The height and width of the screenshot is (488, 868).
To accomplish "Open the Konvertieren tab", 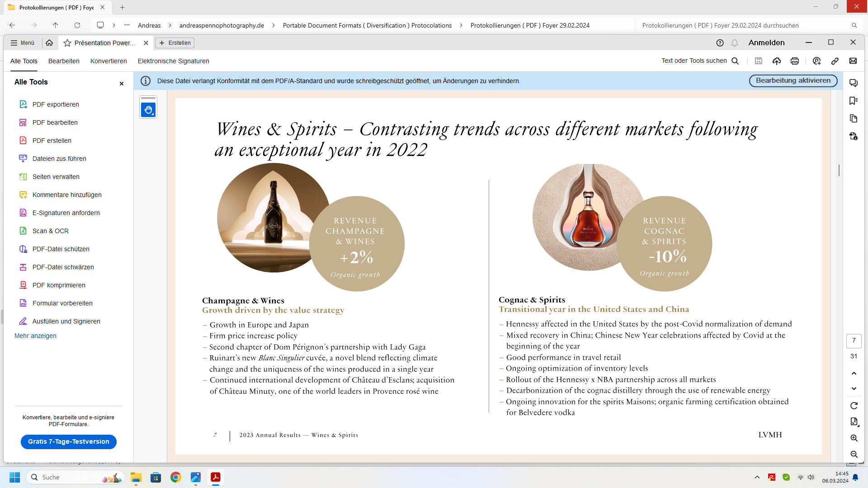I will (x=108, y=61).
